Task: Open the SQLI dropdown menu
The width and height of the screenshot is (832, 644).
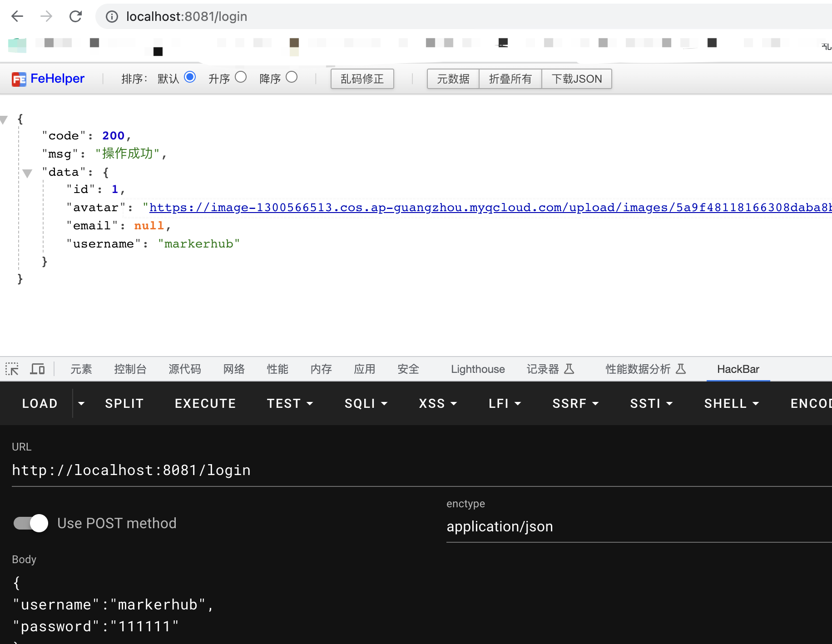Action: 366,403
